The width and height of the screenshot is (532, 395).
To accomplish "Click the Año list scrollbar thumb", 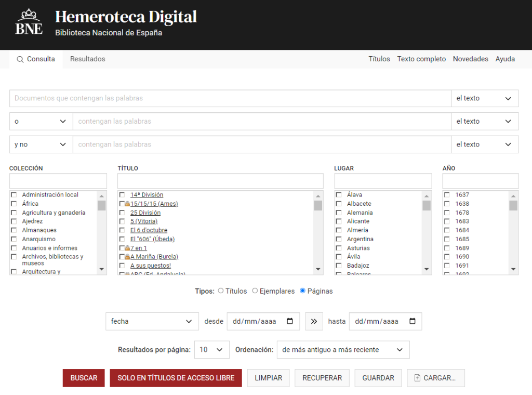I will pos(513,206).
